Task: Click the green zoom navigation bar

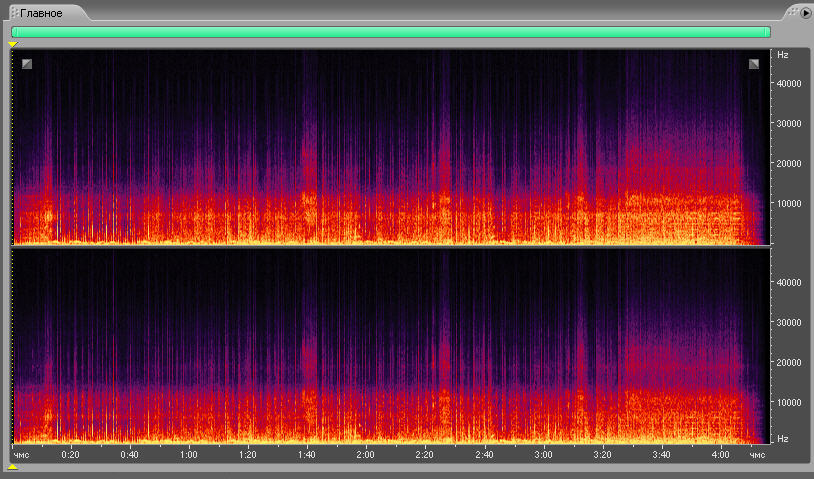Action: pyautogui.click(x=390, y=32)
